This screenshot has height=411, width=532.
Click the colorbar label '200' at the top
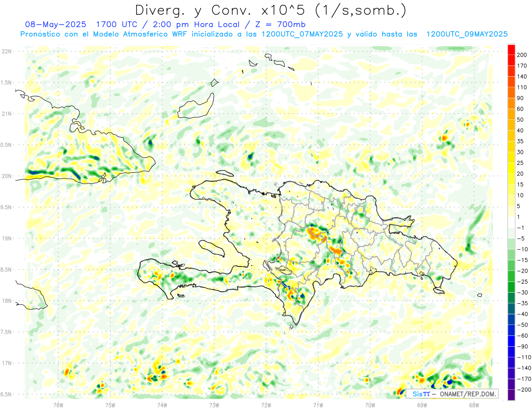(x=522, y=55)
